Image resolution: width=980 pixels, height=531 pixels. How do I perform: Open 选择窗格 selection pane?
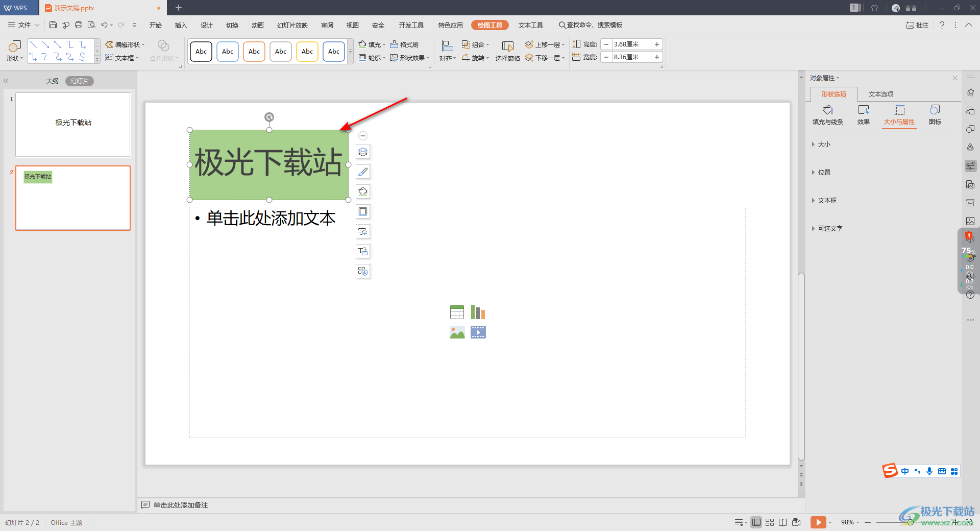pyautogui.click(x=507, y=51)
